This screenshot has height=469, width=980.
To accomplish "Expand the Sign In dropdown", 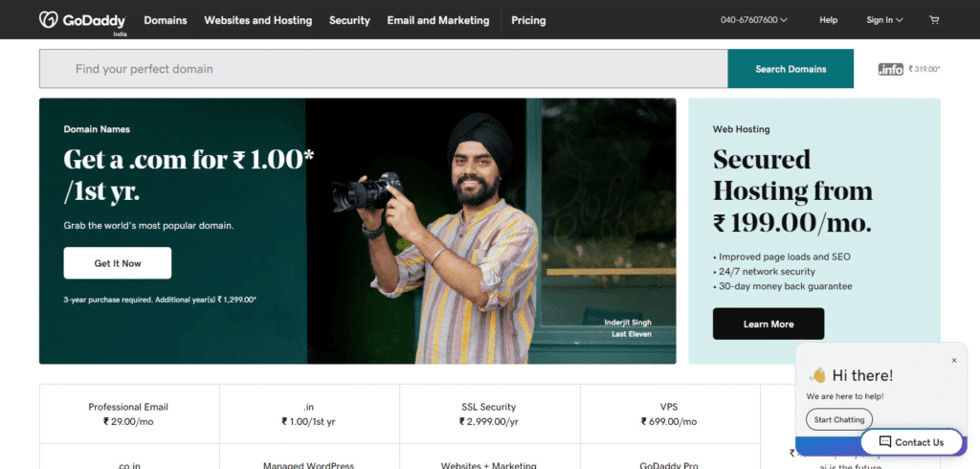I will click(x=884, y=20).
